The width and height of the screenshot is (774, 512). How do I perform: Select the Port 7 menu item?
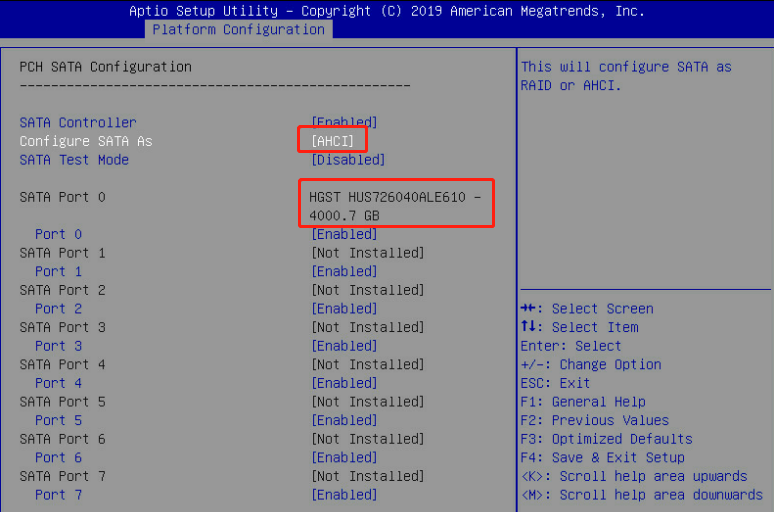click(x=58, y=495)
